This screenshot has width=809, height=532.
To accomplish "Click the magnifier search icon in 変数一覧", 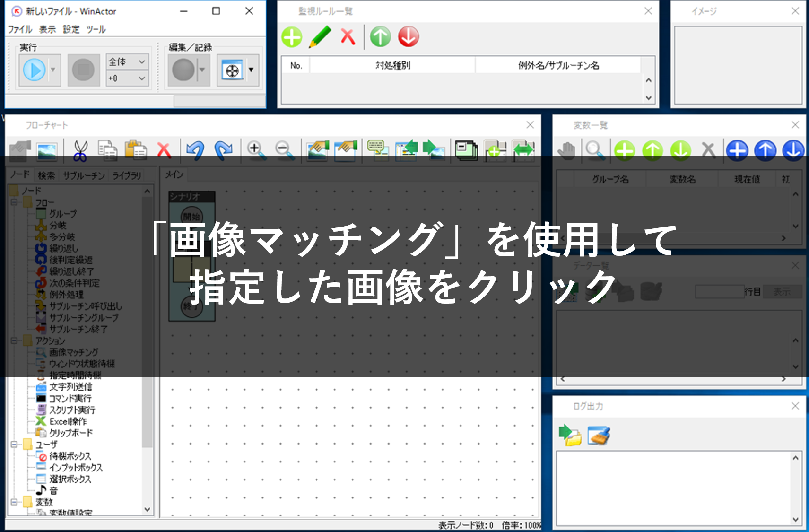I will click(594, 150).
